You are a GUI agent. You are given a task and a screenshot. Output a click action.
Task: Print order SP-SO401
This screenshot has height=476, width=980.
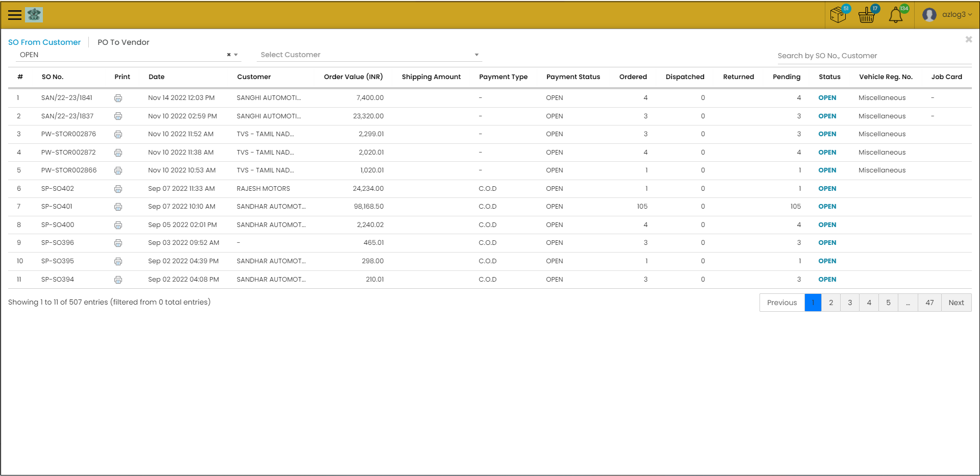coord(118,207)
